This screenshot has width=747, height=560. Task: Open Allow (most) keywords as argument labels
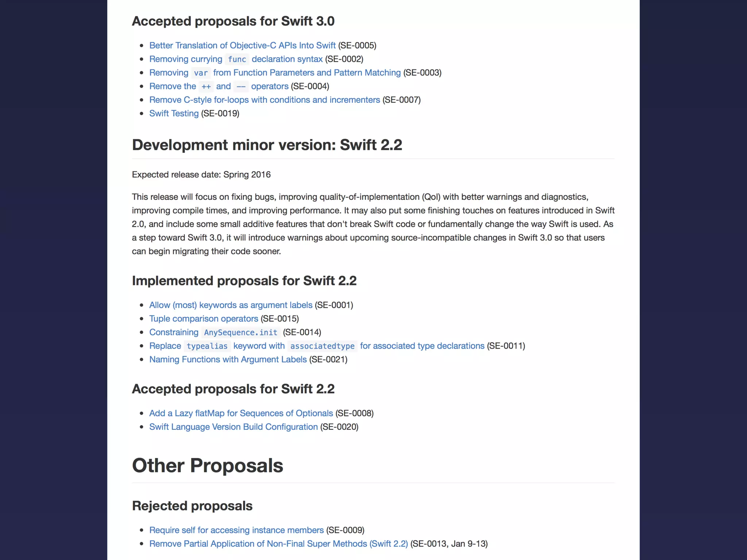[231, 305]
